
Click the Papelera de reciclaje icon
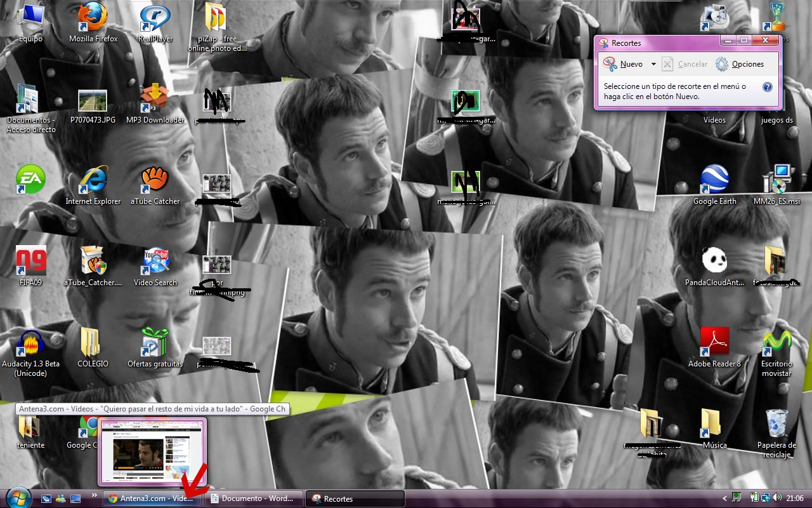[776, 424]
